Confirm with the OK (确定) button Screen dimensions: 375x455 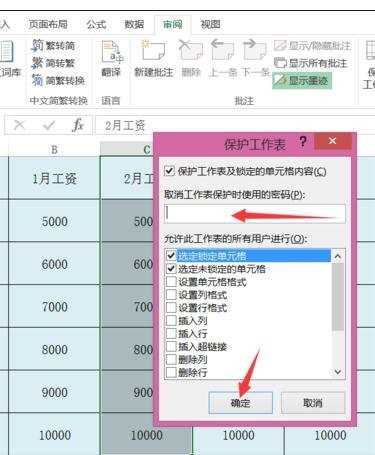[x=240, y=403]
